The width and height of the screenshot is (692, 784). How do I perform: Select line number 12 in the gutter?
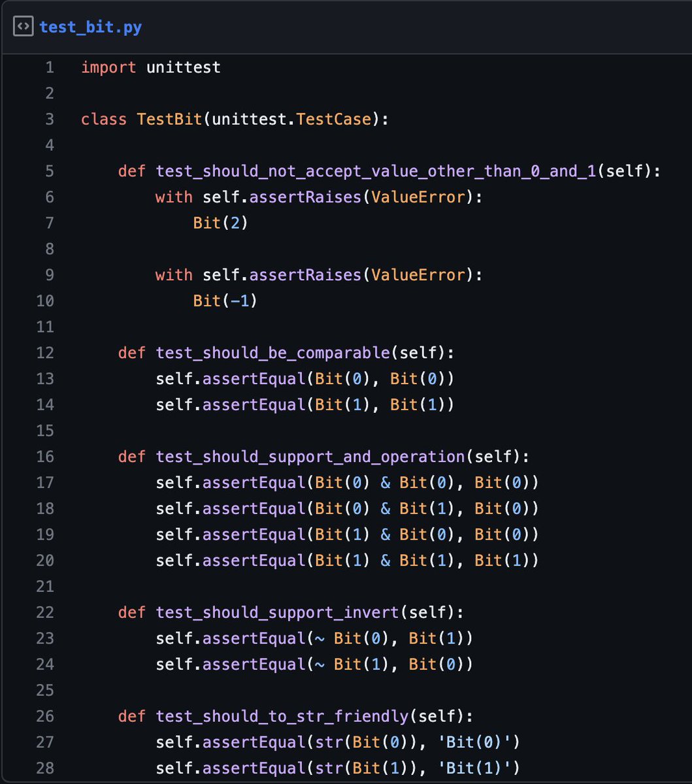44,352
